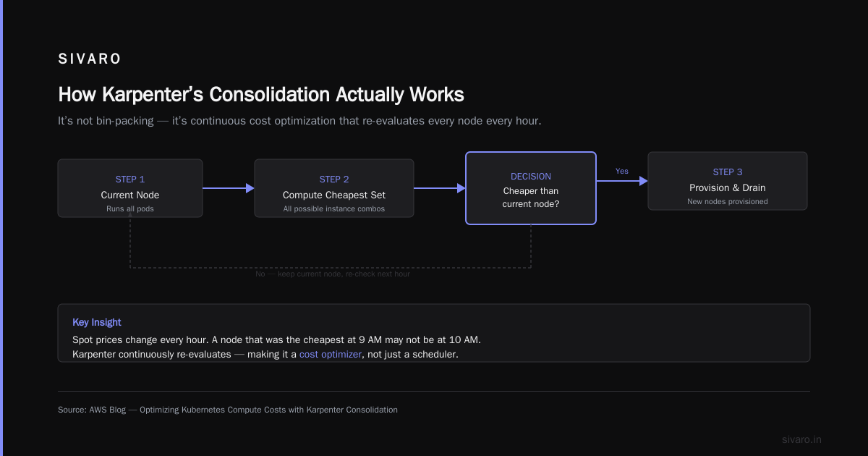Click the title How Karpenter's Consolidation Actually Works
The height and width of the screenshot is (456, 868).
(261, 95)
